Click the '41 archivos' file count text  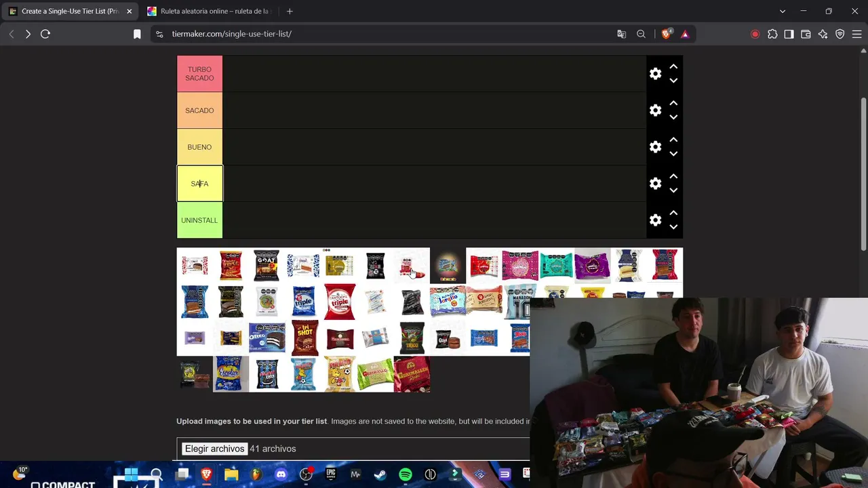click(273, 449)
